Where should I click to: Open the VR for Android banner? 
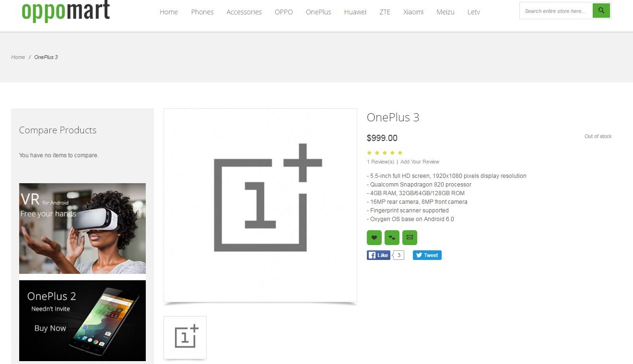click(82, 228)
